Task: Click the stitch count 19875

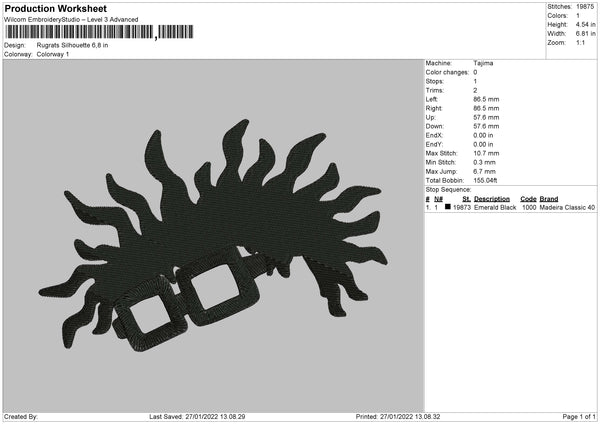Action: [x=585, y=7]
